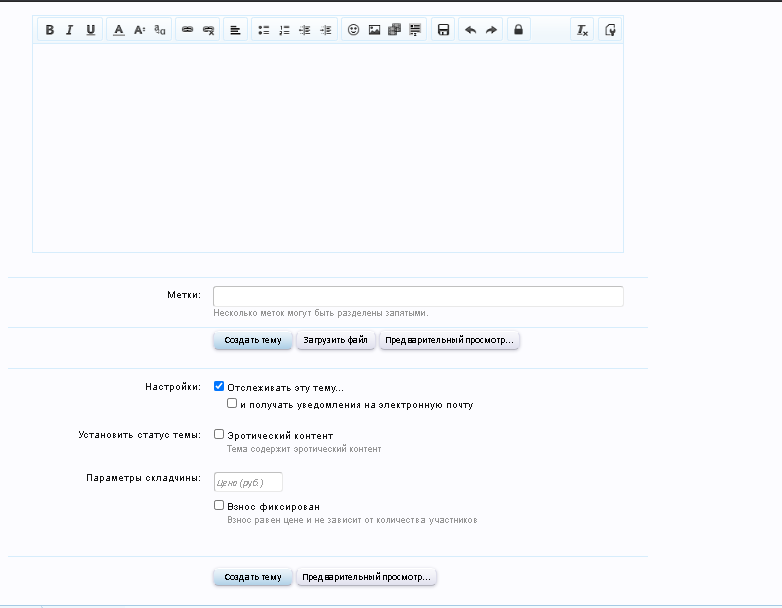Remove link with the unlink icon
This screenshot has width=782, height=608.
point(208,30)
